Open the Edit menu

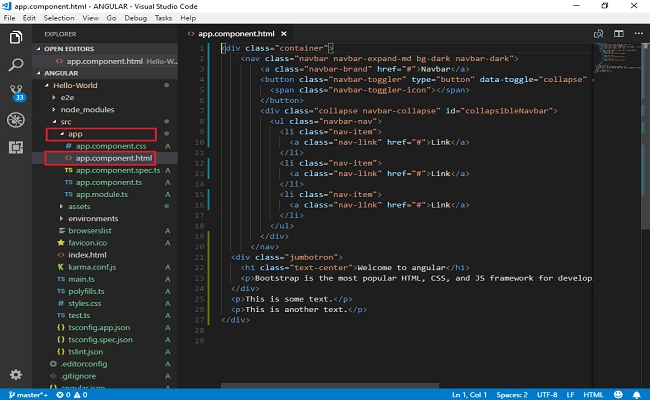pyautogui.click(x=29, y=18)
